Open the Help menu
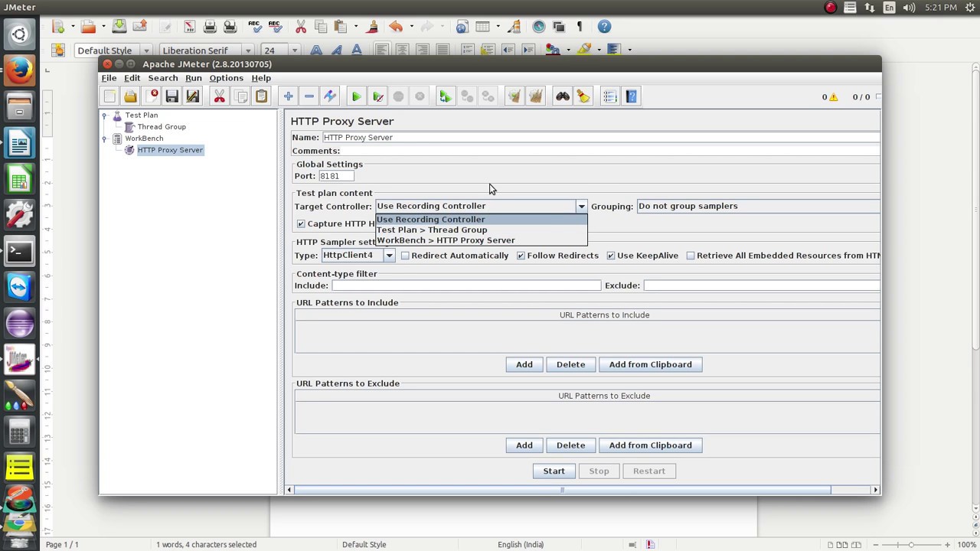Viewport: 980px width, 551px height. click(x=261, y=78)
